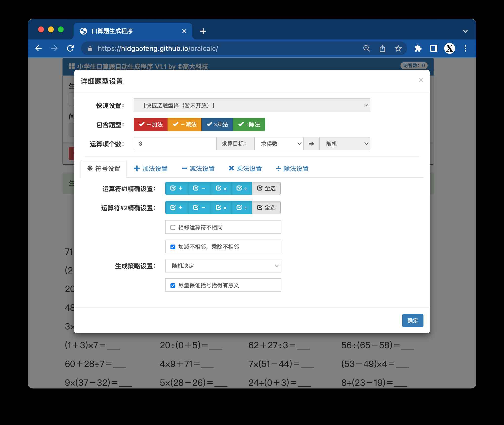This screenshot has height=425, width=504.
Task: Click the share page icon
Action: tap(382, 48)
